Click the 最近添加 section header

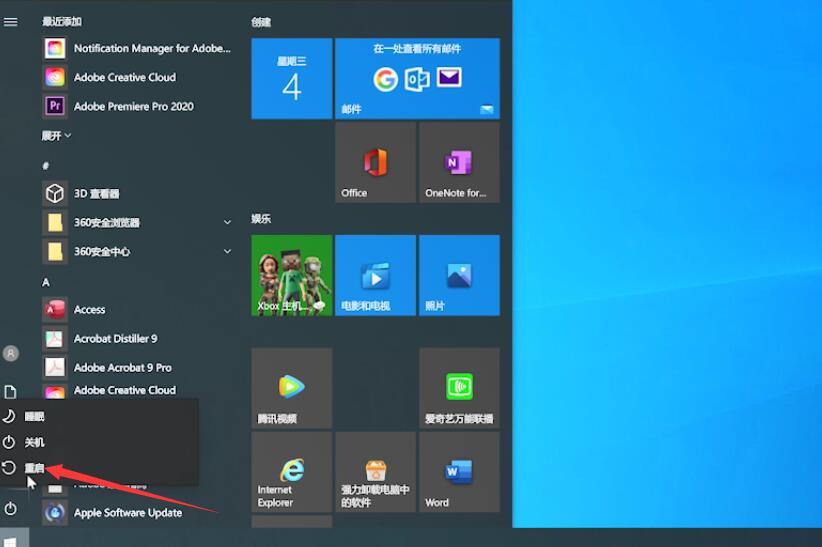point(62,22)
